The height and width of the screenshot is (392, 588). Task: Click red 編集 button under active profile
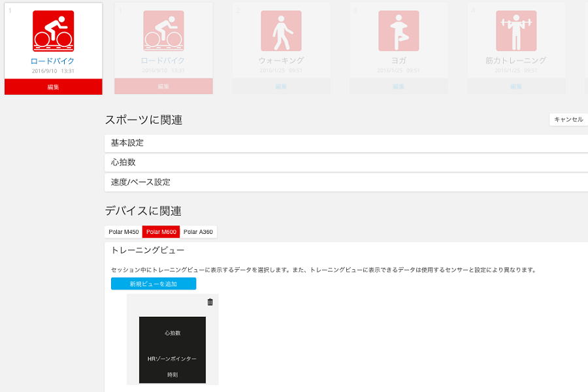click(x=54, y=87)
